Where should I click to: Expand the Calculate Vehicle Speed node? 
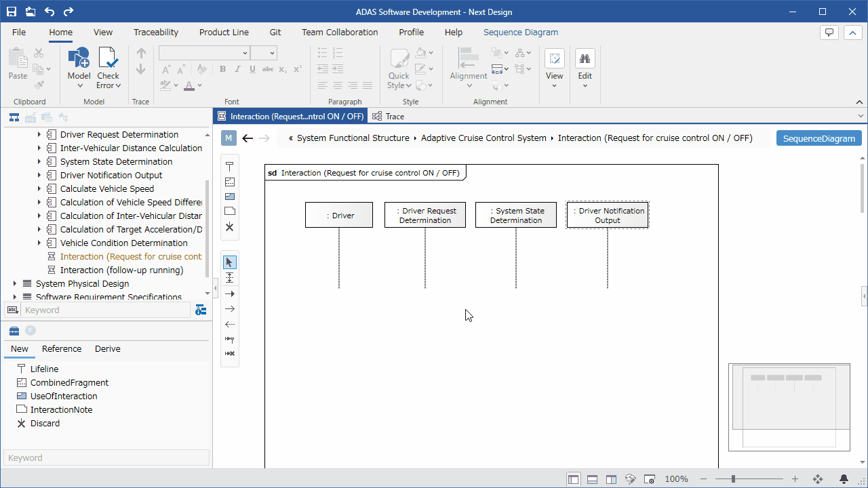[39, 188]
